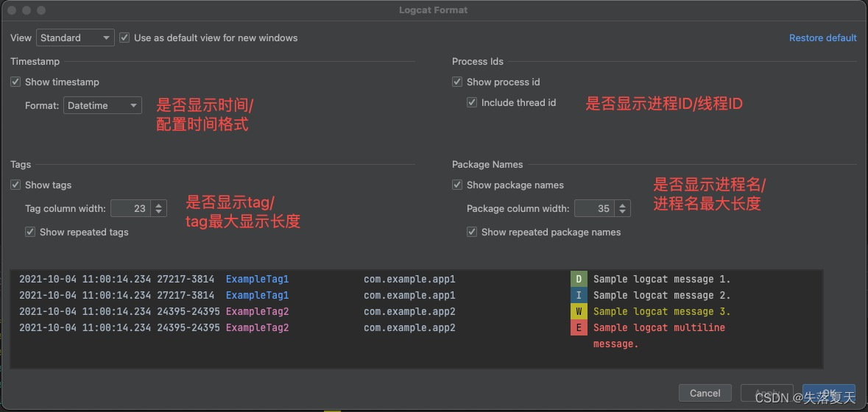Disable Include thread id option

[472, 102]
